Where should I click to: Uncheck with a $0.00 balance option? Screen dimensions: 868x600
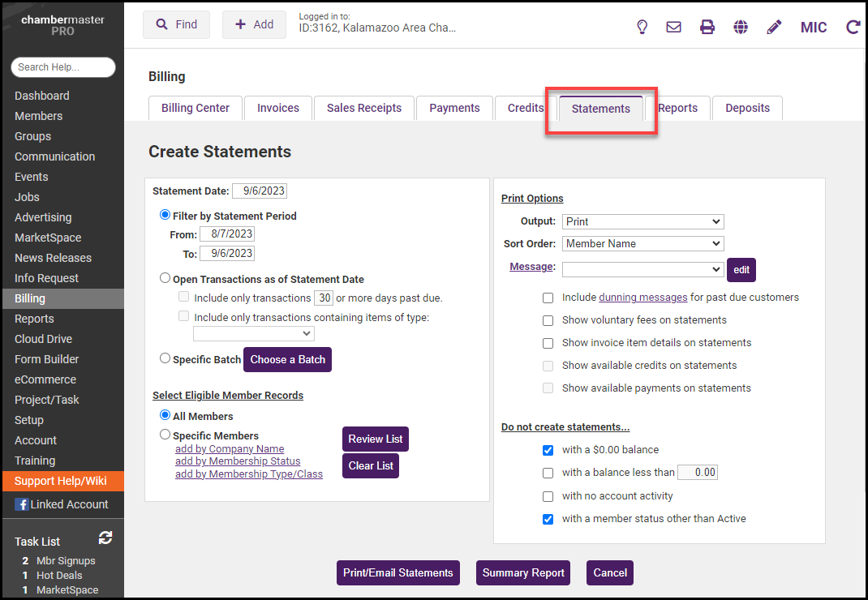tap(548, 450)
